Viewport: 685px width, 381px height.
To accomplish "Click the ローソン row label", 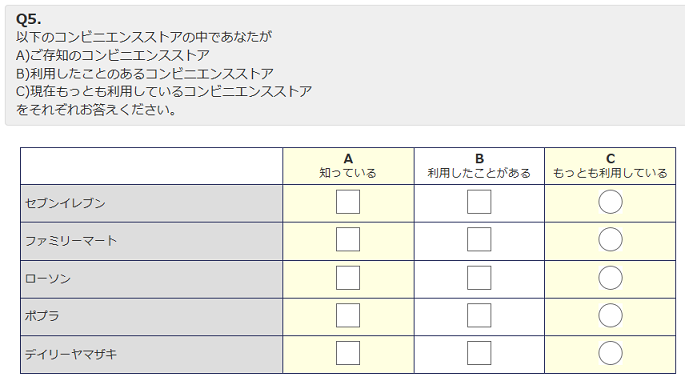I will 48,279.
